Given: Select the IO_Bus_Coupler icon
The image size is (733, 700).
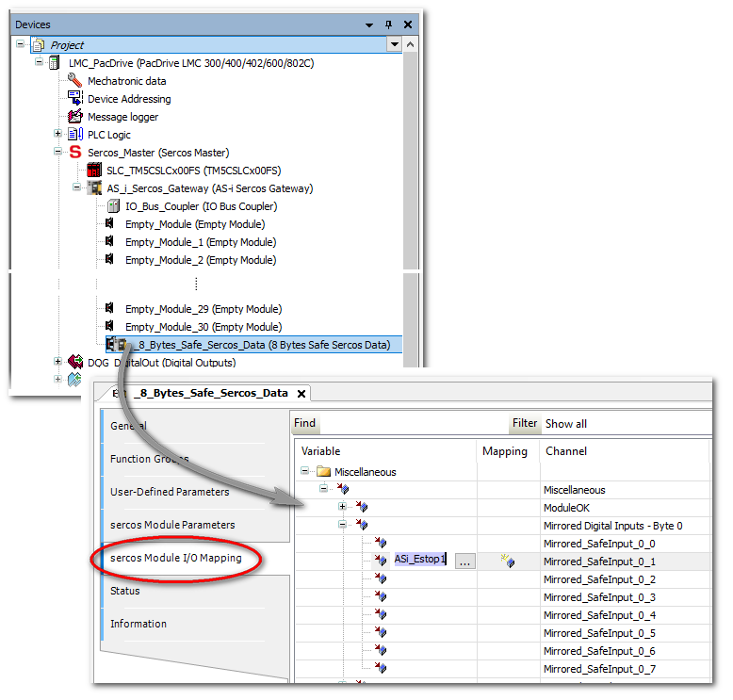Looking at the screenshot, I should (113, 206).
